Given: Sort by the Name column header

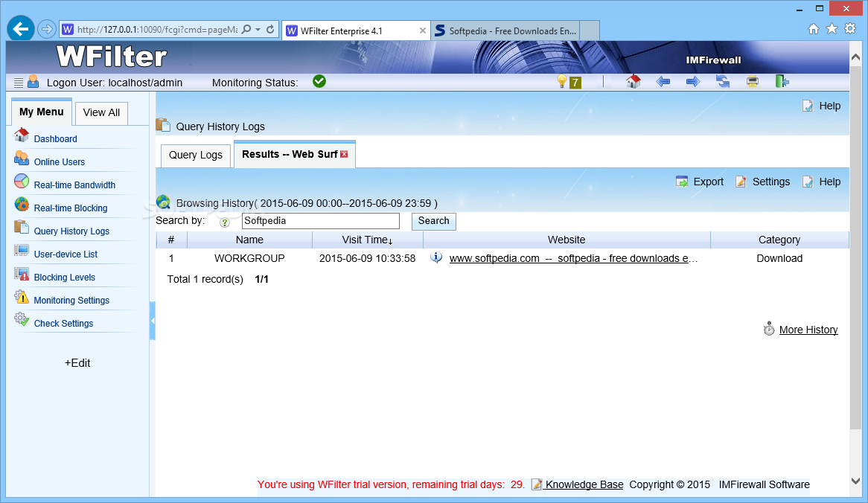Looking at the screenshot, I should pyautogui.click(x=249, y=240).
